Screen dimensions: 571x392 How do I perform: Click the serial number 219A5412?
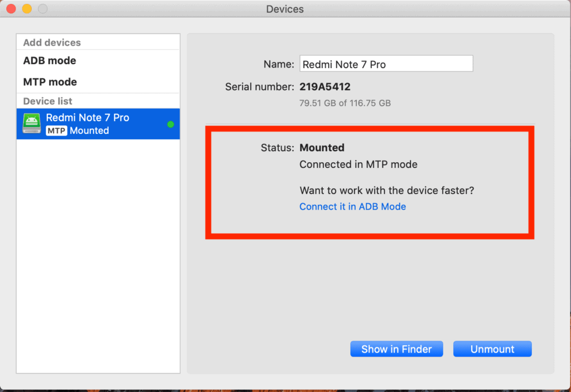click(325, 86)
